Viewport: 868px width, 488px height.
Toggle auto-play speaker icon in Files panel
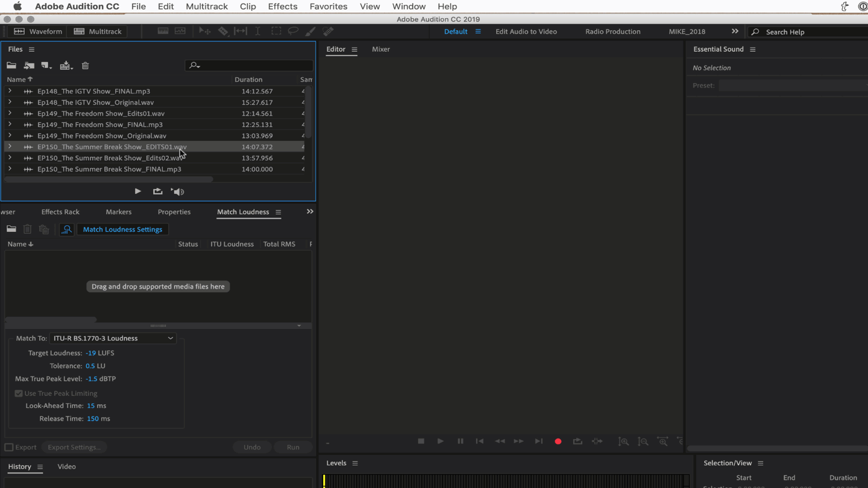(178, 192)
